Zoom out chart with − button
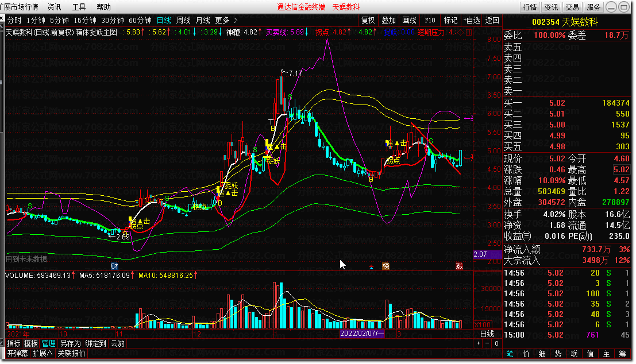 click(x=488, y=343)
